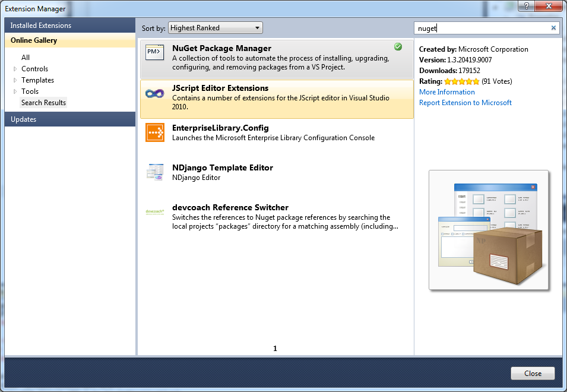
Task: Click the JScript Editor Extensions infinity icon
Action: point(155,94)
